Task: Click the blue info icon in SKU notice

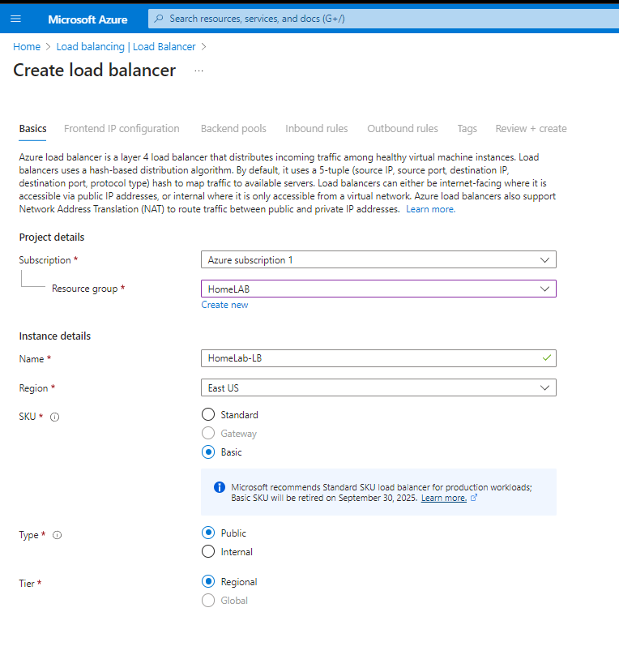Action: 220,487
